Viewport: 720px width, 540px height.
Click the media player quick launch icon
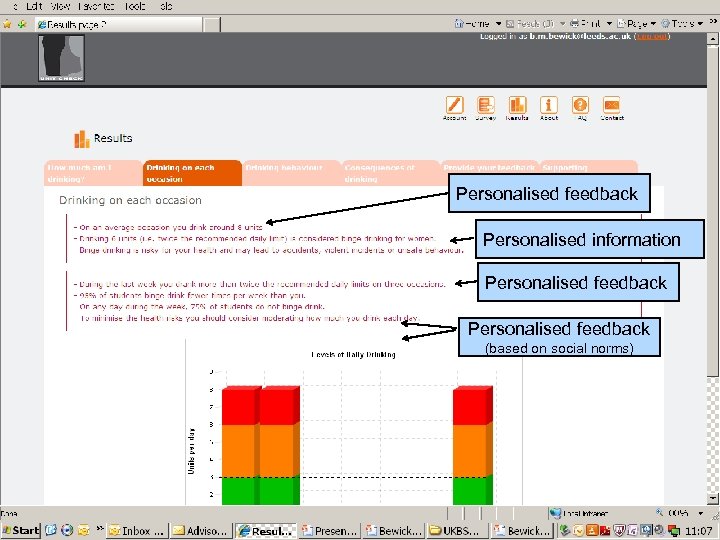coord(67,530)
